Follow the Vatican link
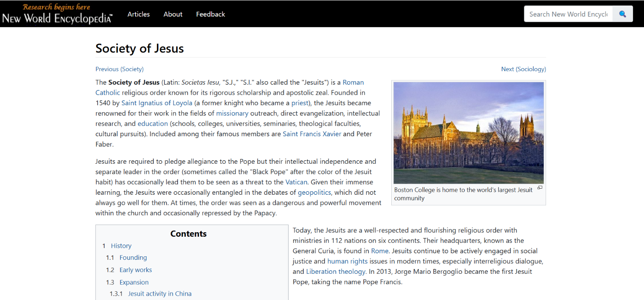Viewport: 644px width, 300px height. pos(296,182)
